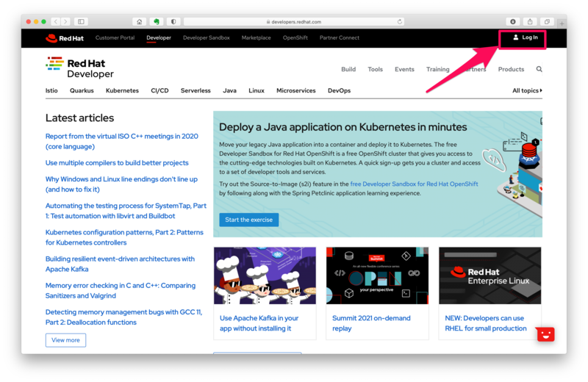
Task: Open Windows and Linux line endings article
Action: click(121, 184)
